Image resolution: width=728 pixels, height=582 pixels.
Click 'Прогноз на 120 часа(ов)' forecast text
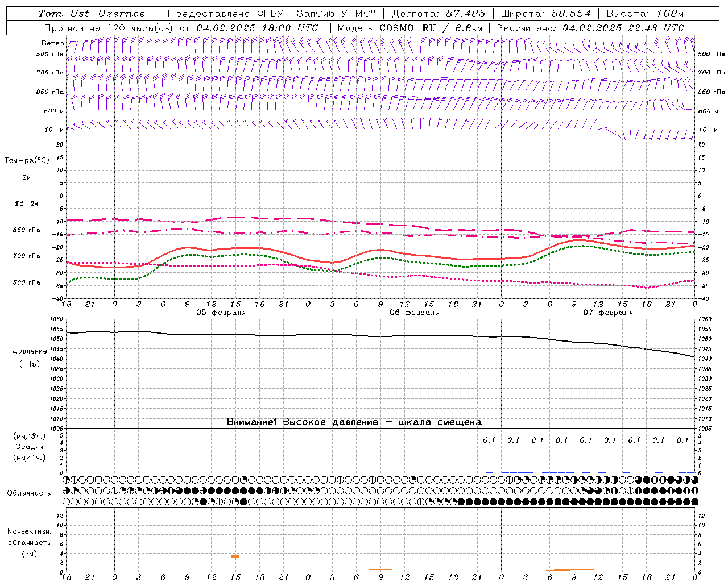[x=110, y=28]
